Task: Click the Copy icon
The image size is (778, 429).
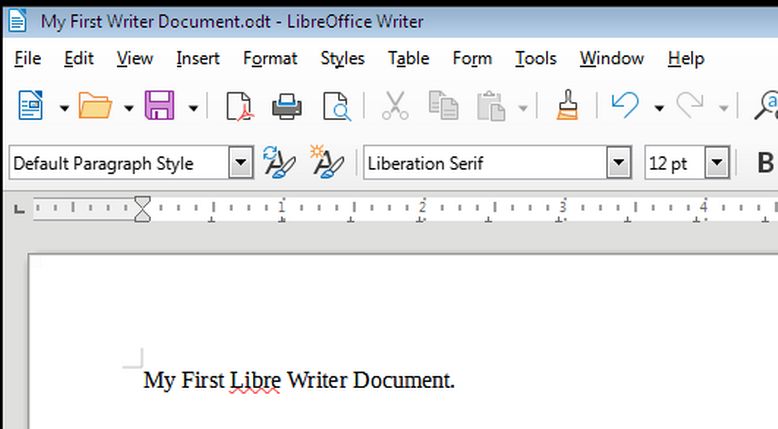Action: tap(443, 106)
